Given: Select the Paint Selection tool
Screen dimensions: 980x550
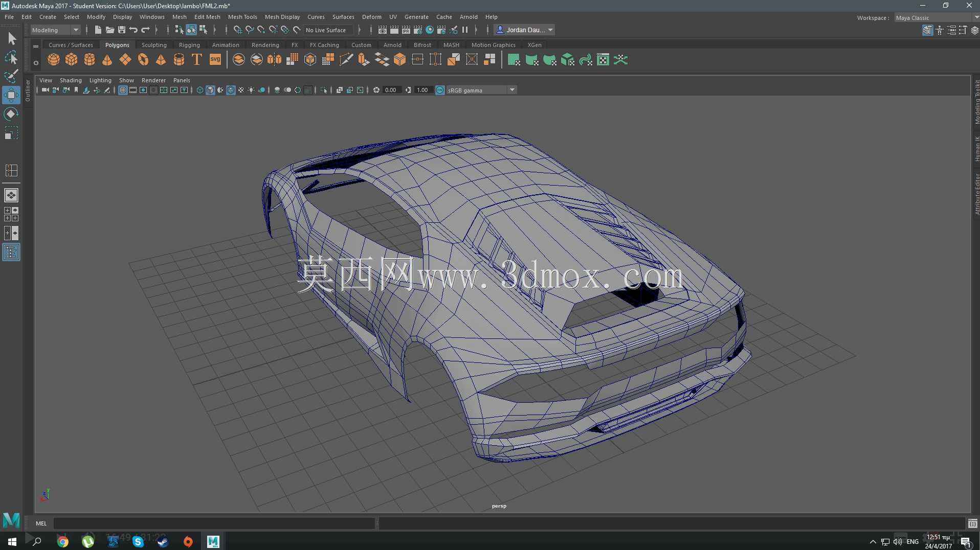Looking at the screenshot, I should click(x=11, y=76).
